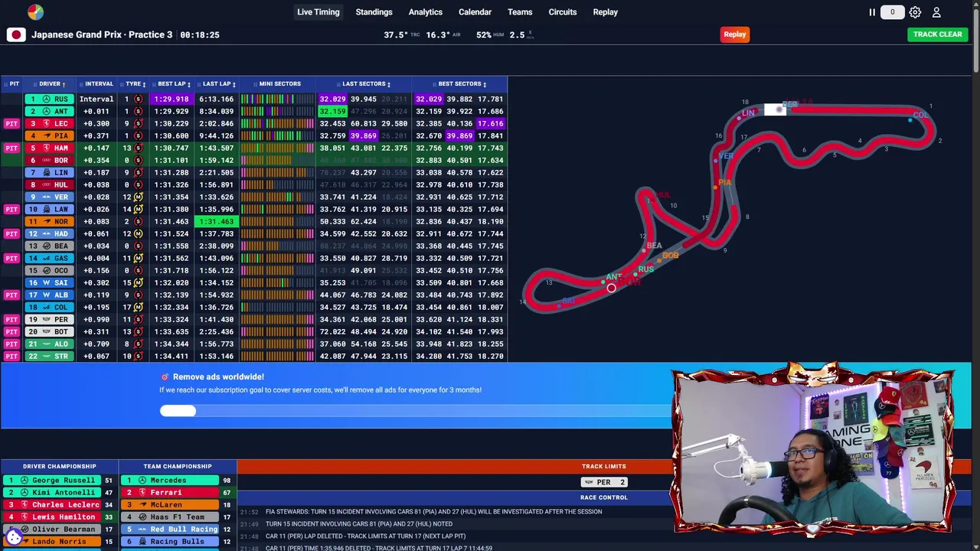Click the TEAM CHAMPIONSHIP panel header

[x=177, y=466]
